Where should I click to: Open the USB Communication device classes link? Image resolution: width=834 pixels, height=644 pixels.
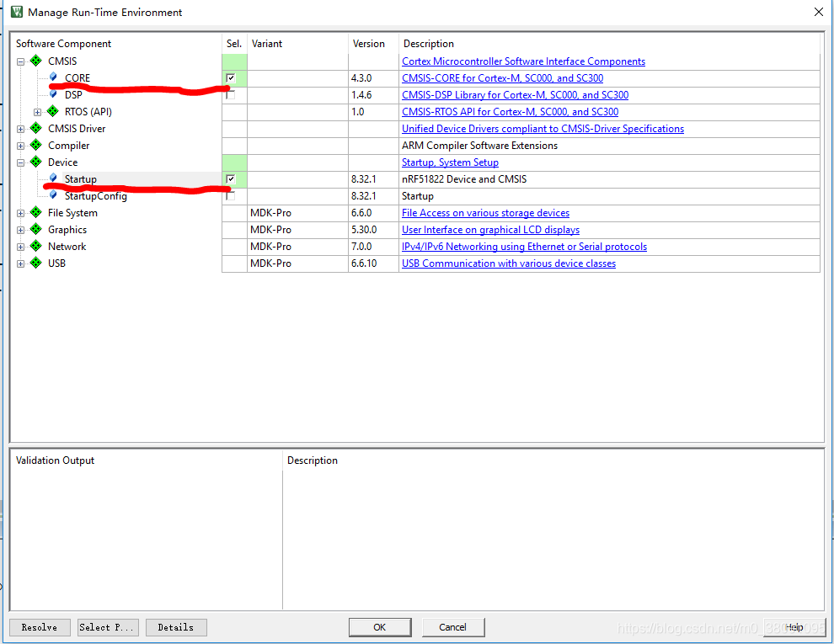[x=509, y=263]
